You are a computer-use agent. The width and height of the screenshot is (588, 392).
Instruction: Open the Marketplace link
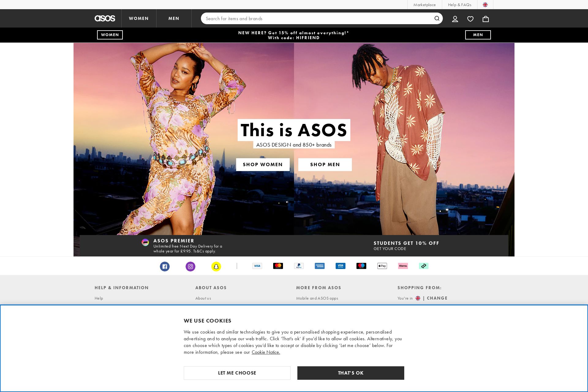(x=424, y=5)
